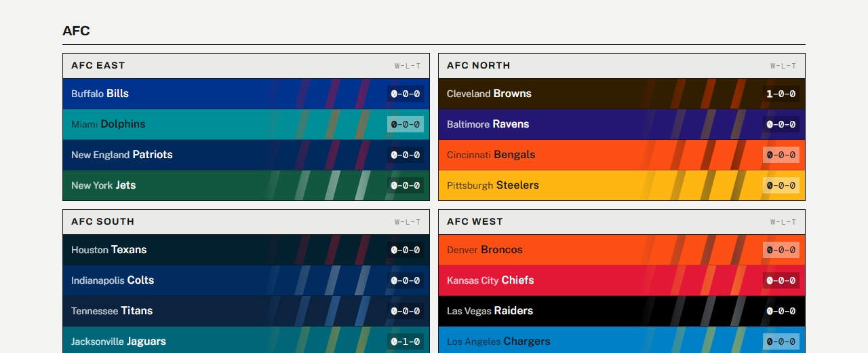The width and height of the screenshot is (868, 353).
Task: Click the AFC SOUTH division header
Action: click(x=103, y=222)
